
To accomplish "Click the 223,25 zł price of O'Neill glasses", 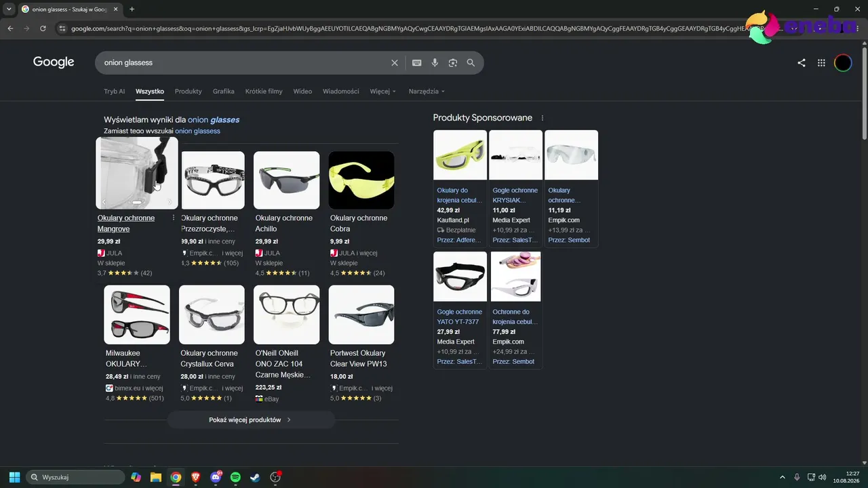I will [269, 388].
